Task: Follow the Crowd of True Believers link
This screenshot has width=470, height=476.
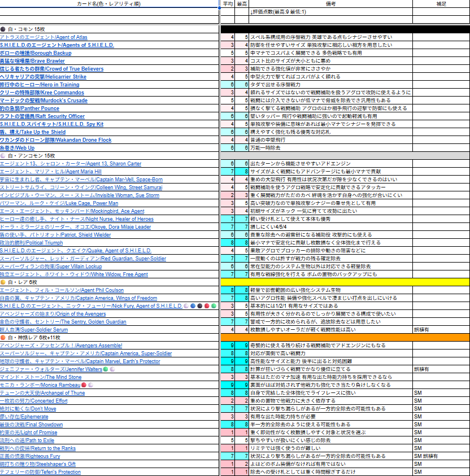Action: point(51,69)
